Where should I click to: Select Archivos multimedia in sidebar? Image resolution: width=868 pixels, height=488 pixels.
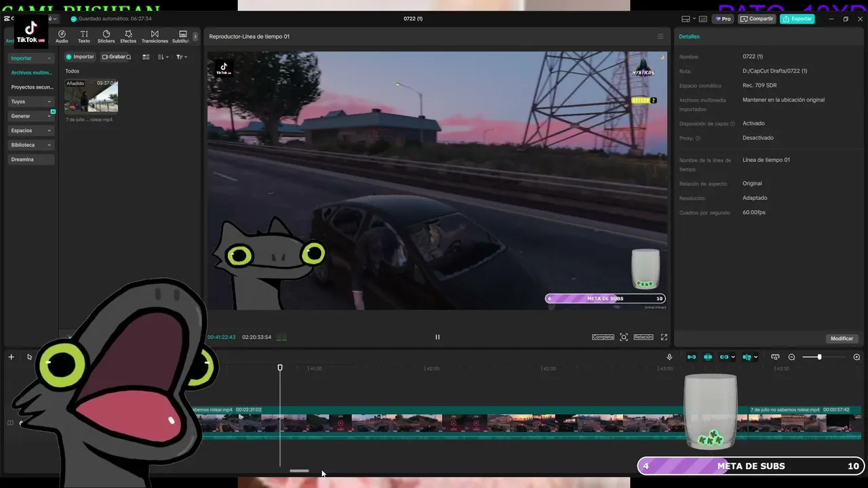click(31, 73)
